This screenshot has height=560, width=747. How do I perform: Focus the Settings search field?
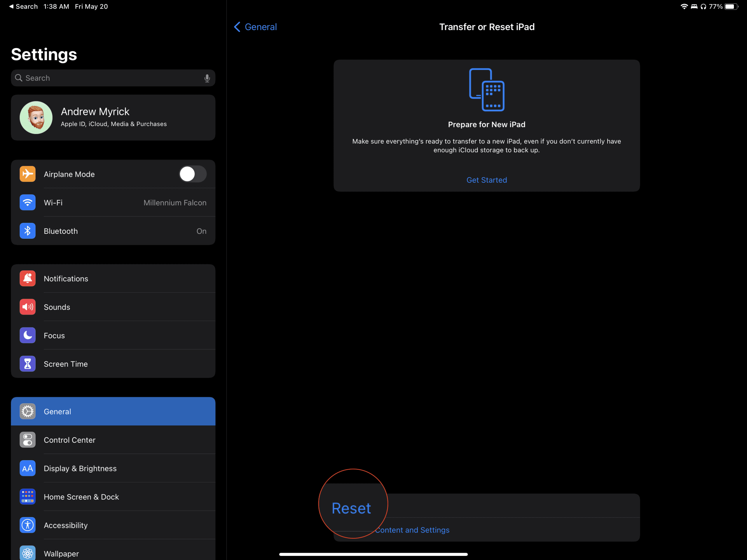tap(113, 78)
